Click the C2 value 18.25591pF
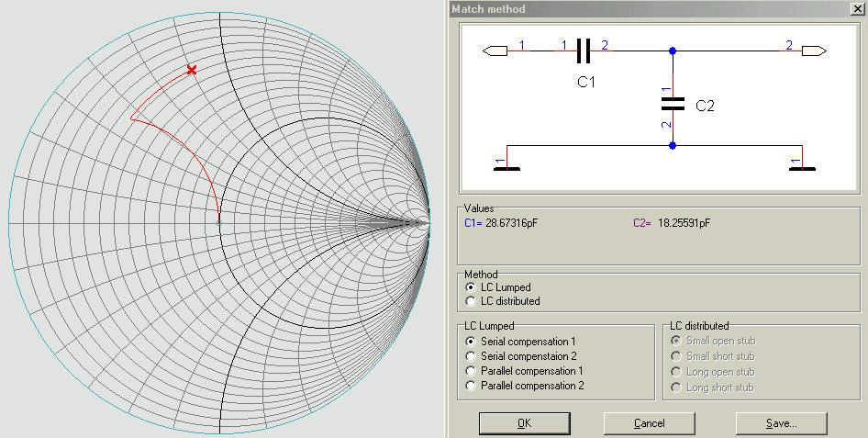 [x=684, y=223]
